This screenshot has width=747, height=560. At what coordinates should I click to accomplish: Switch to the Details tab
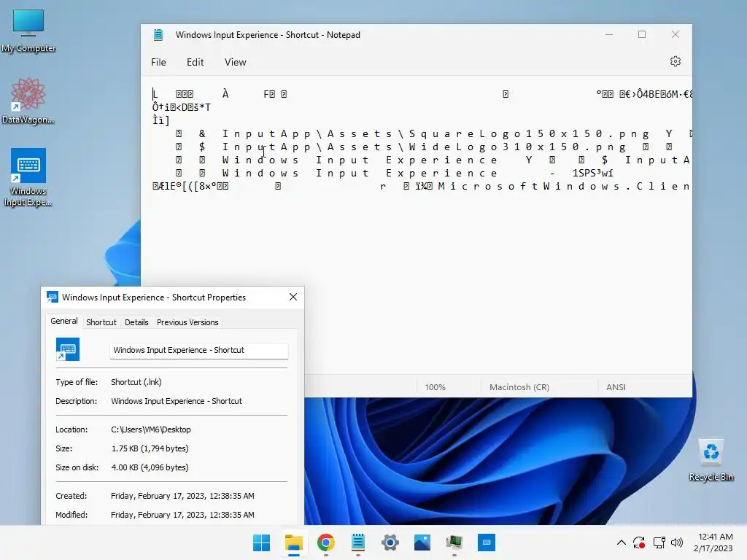136,322
